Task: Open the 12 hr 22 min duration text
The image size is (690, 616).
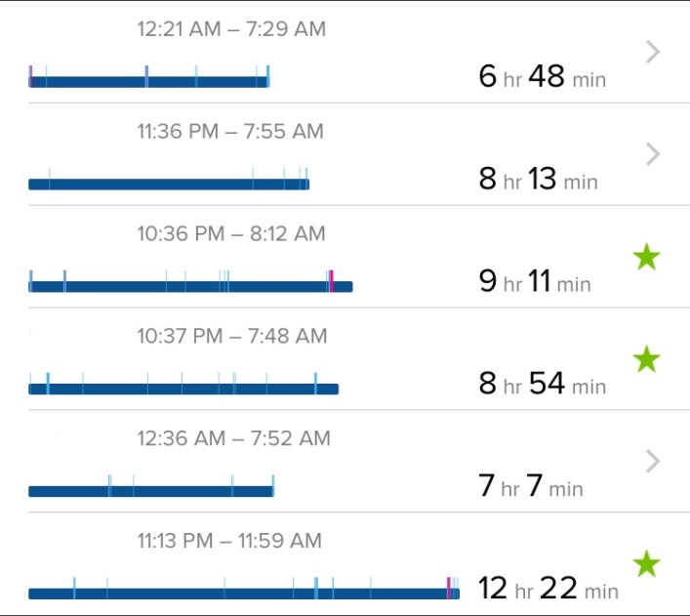Action: pos(548,588)
